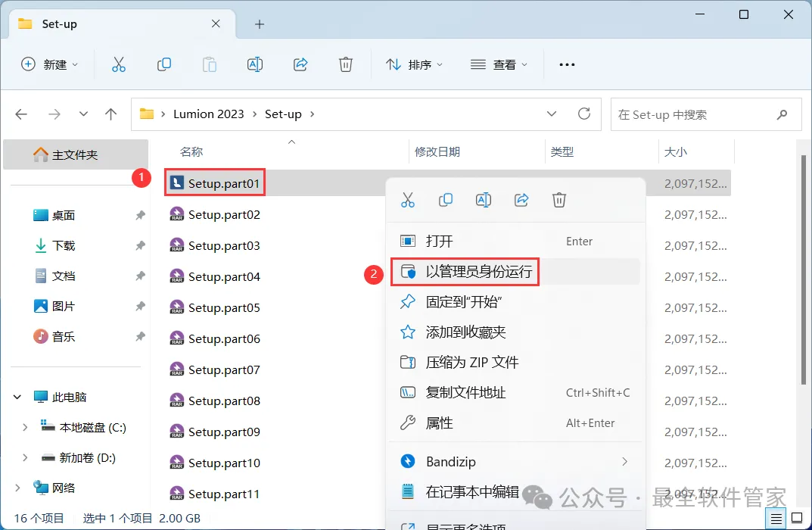This screenshot has height=530, width=812.
Task: Expand the address bar history dropdown
Action: click(552, 114)
